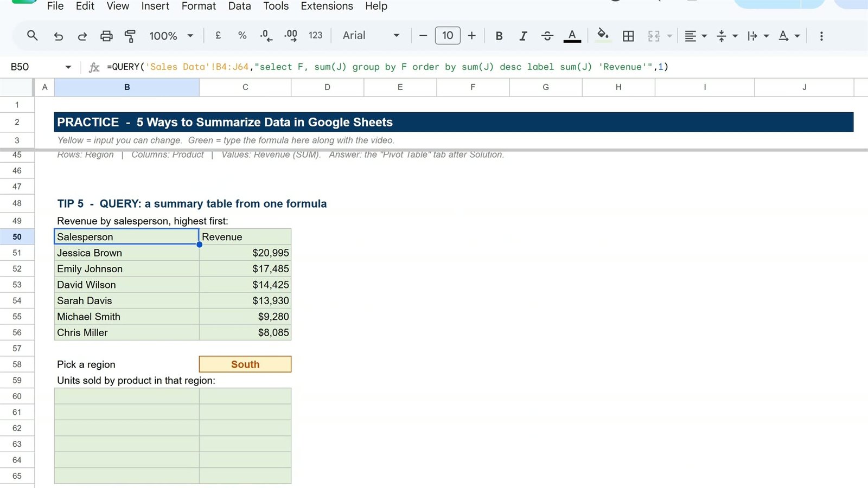This screenshot has height=488, width=868.
Task: Open the Help menu
Action: point(376,6)
